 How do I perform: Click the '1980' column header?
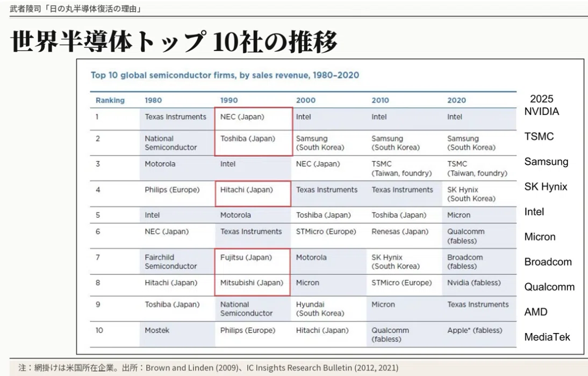tap(153, 100)
